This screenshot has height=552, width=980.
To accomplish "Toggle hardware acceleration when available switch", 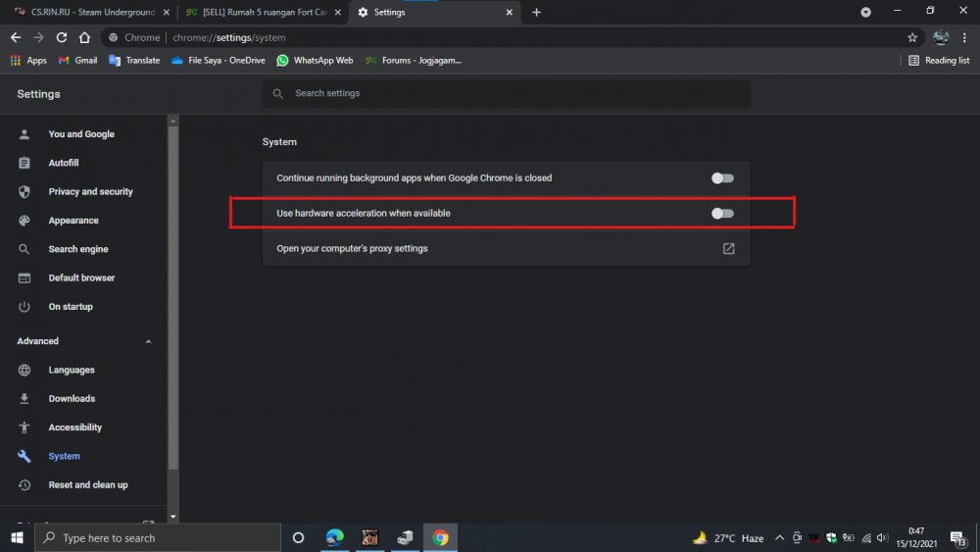I will pyautogui.click(x=722, y=213).
